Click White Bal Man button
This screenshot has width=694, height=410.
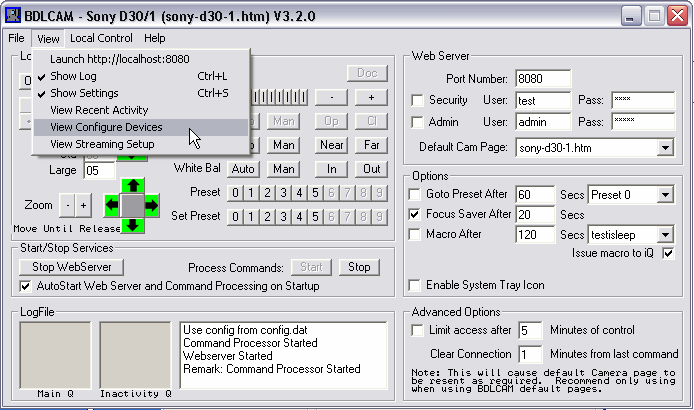coord(283,169)
